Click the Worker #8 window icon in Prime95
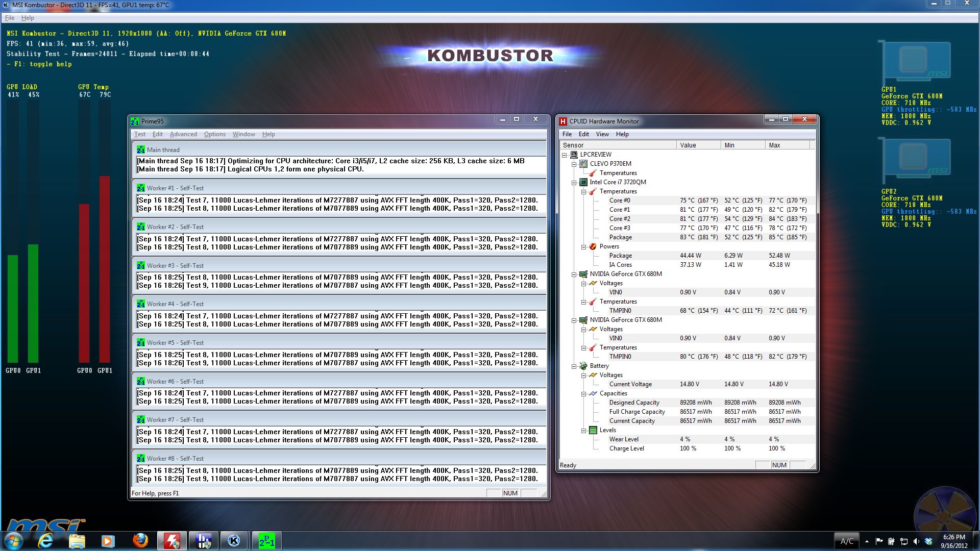Image resolution: width=980 pixels, height=551 pixels. tap(141, 459)
